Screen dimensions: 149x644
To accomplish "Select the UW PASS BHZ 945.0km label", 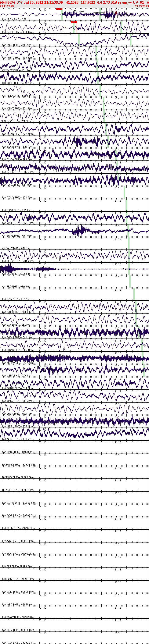I will pos(17,452).
